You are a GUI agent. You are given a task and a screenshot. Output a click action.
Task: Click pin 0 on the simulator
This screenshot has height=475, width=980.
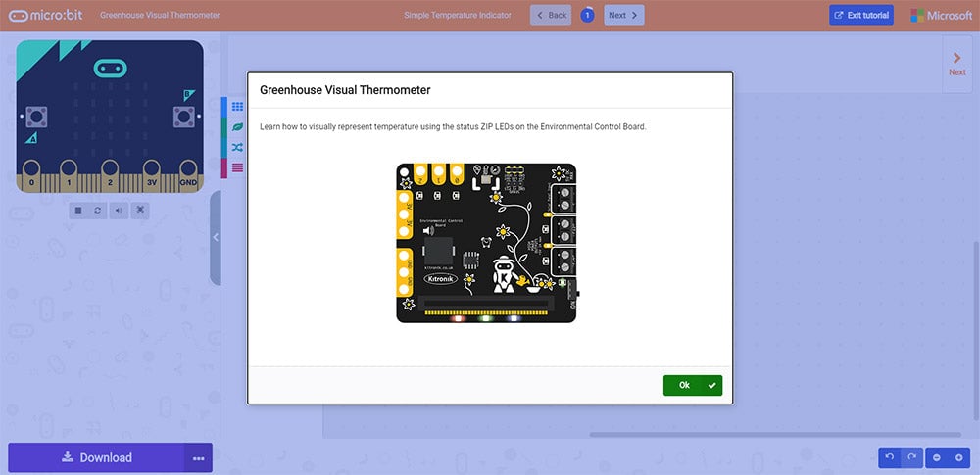31,175
